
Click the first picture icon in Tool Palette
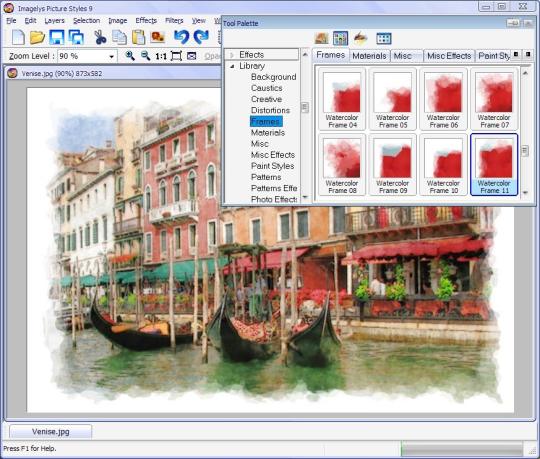tap(321, 38)
